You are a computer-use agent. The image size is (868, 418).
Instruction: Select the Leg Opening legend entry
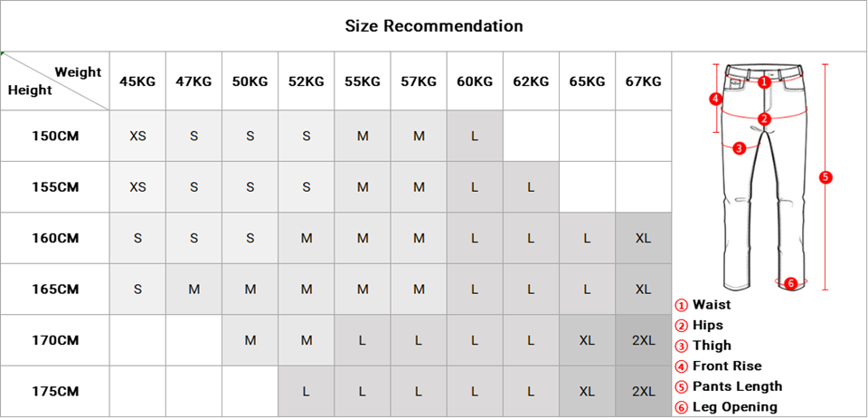735,408
